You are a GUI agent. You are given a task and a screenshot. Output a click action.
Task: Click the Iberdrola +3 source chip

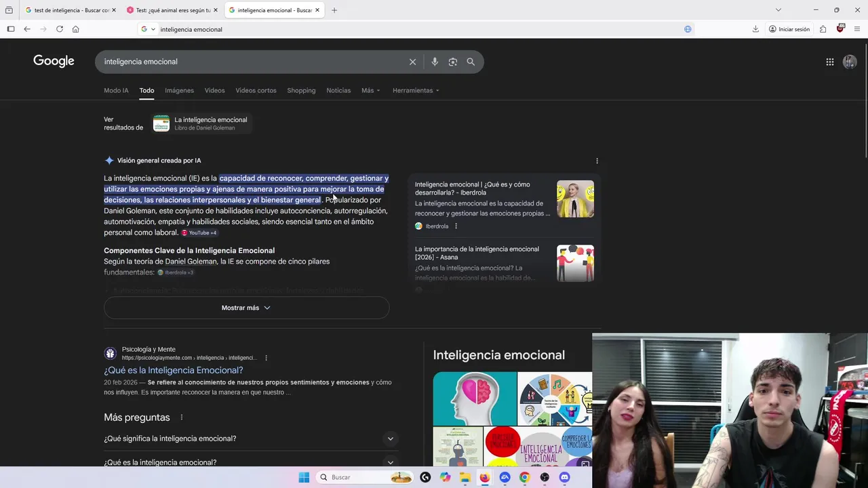point(176,272)
